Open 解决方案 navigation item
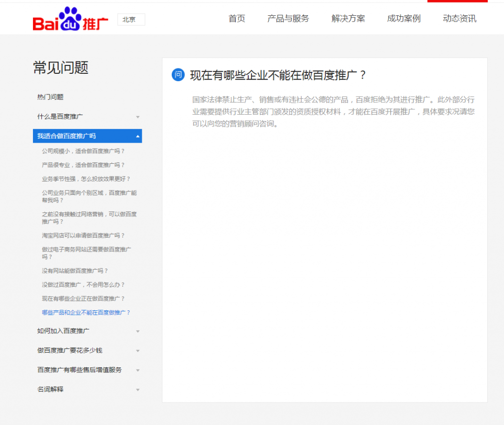Image resolution: width=504 pixels, height=425 pixels. click(x=348, y=19)
